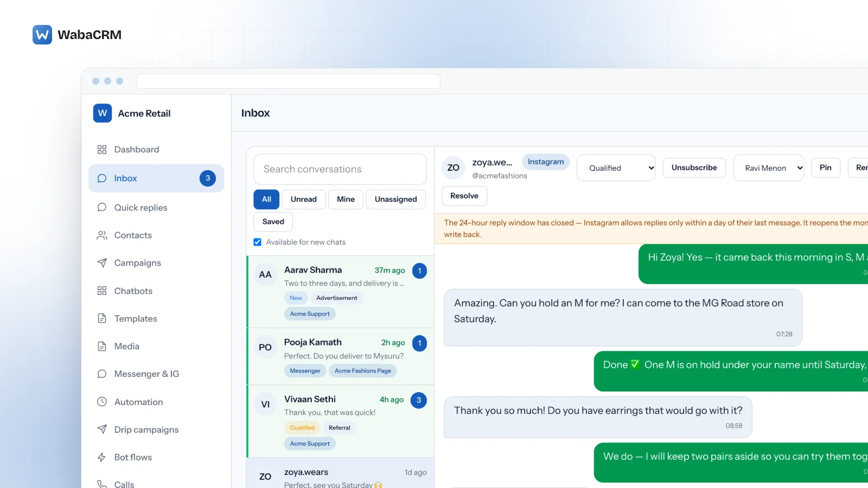The image size is (868, 488).
Task: Click the Inbox page heading
Action: click(x=256, y=113)
